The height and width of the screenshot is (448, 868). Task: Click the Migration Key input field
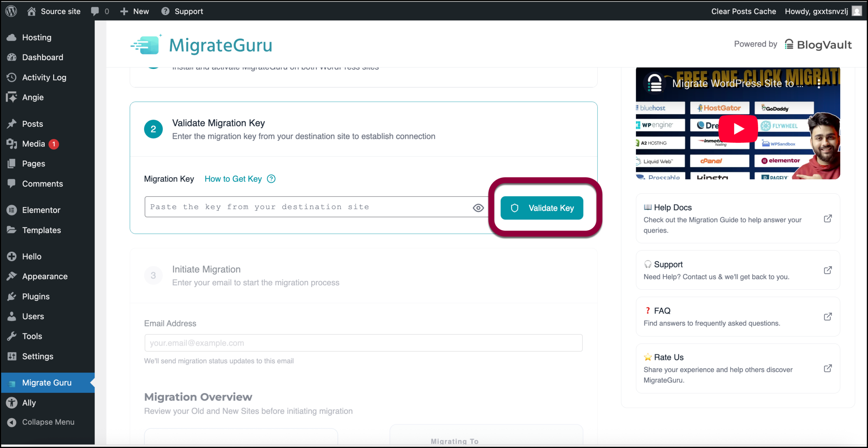coord(305,207)
